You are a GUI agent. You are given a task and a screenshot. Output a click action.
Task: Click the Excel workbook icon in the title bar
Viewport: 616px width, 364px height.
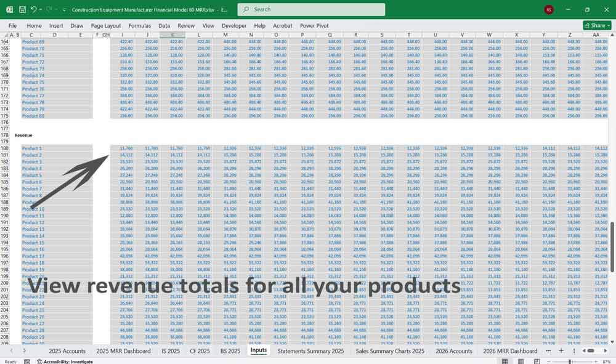(x=10, y=9)
